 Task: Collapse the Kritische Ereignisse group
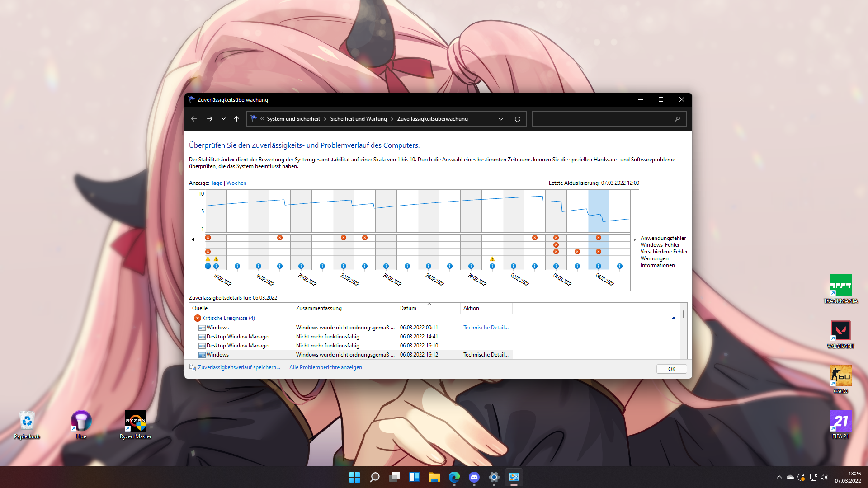click(x=674, y=318)
